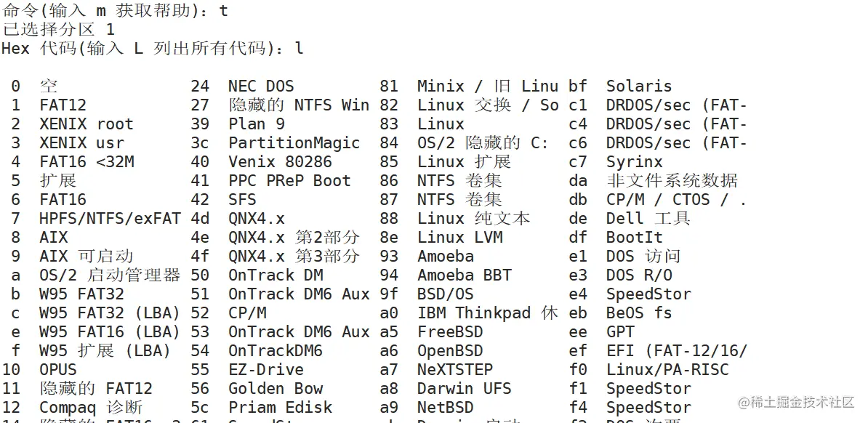868x423 pixels.
Task: Click the 'Solaris' entry
Action: tap(639, 86)
